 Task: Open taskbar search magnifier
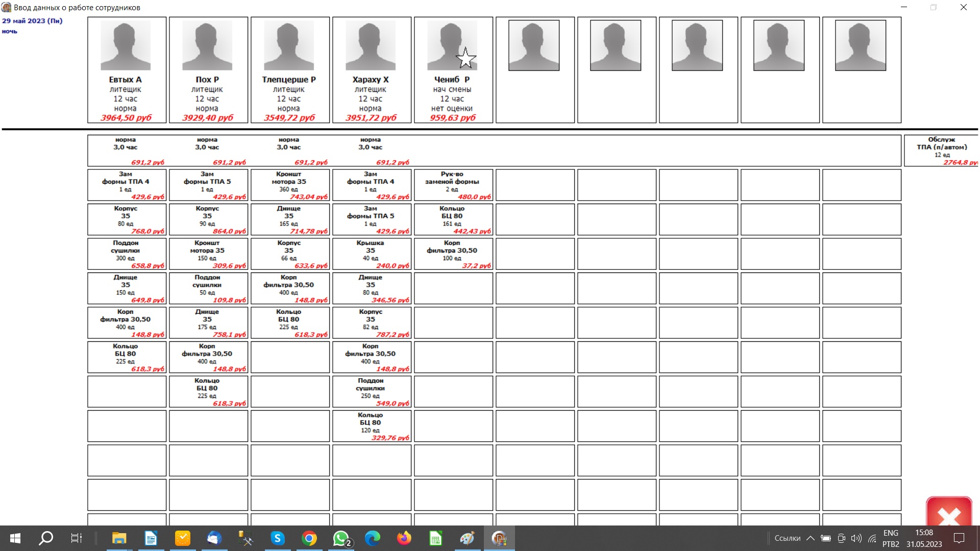(x=46, y=538)
